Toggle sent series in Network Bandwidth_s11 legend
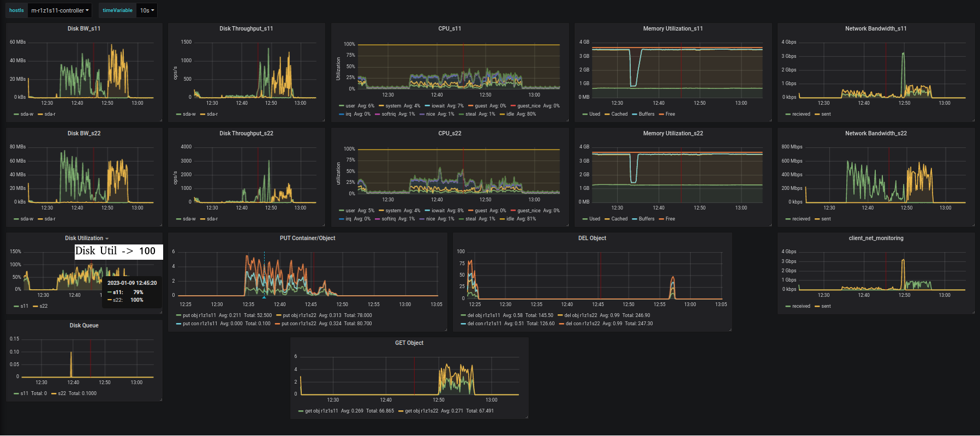Image resolution: width=980 pixels, height=436 pixels. [x=826, y=114]
